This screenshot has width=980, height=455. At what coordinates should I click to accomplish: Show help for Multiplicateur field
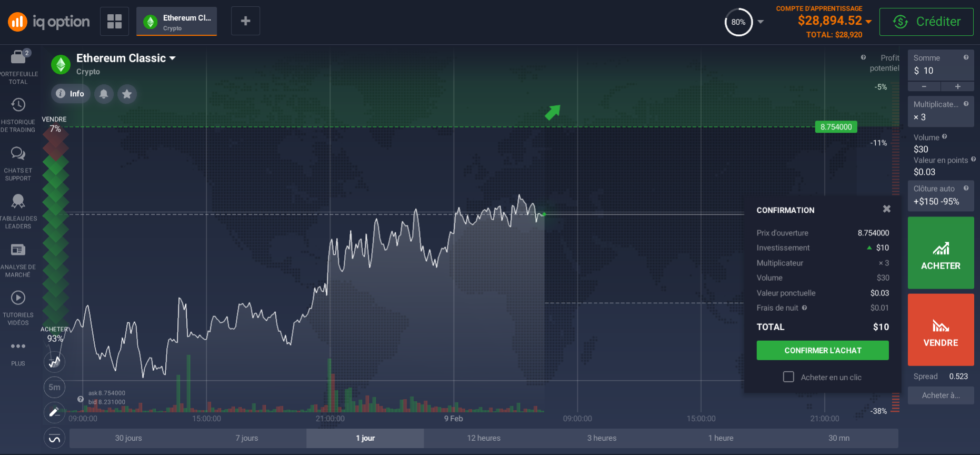point(966,104)
